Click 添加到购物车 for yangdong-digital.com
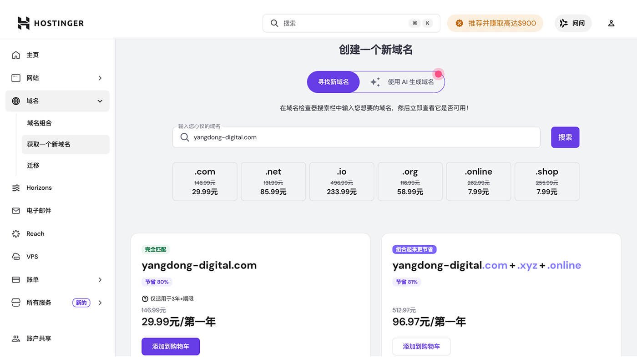Image resolution: width=637 pixels, height=364 pixels. click(x=170, y=346)
